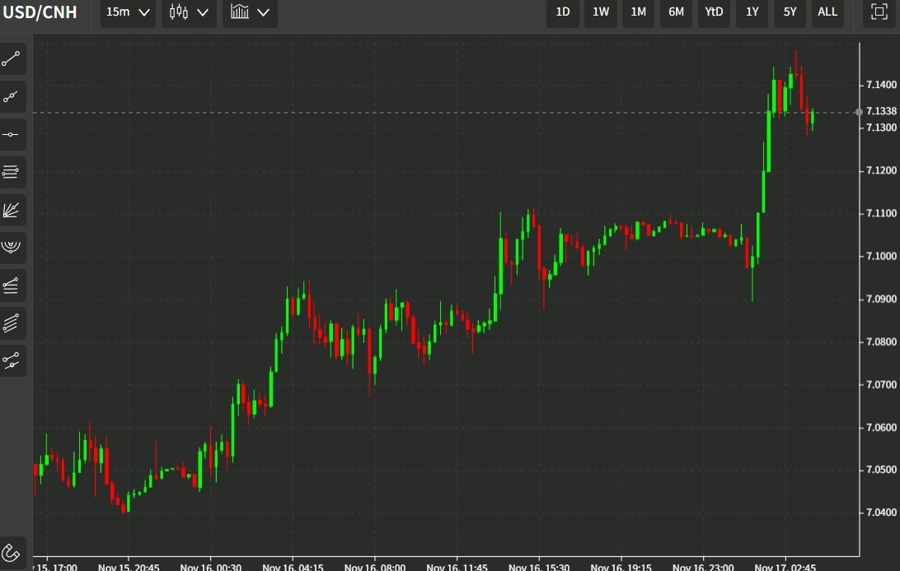Toggle the magnet snap tool
900x571 pixels.
coord(11,553)
